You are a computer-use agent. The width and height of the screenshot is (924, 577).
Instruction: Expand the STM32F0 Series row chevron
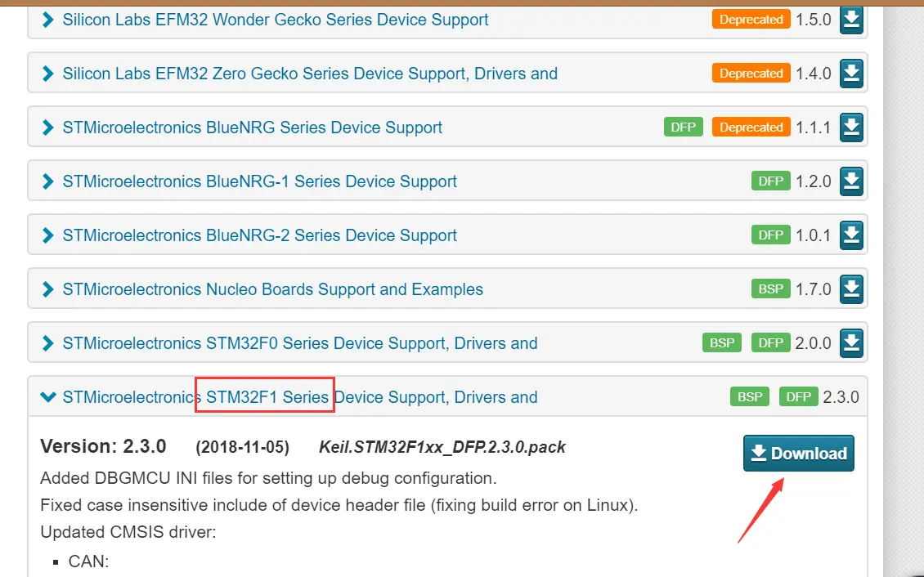(x=47, y=343)
